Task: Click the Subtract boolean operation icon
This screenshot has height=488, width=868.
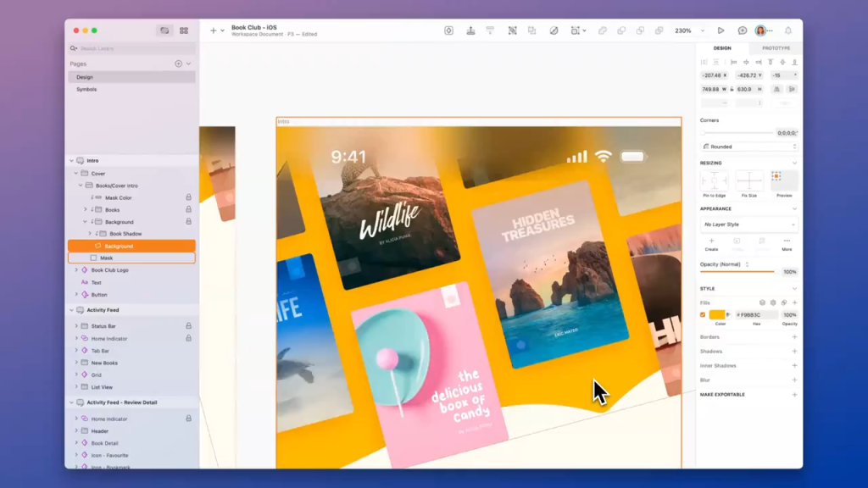Action: click(621, 30)
